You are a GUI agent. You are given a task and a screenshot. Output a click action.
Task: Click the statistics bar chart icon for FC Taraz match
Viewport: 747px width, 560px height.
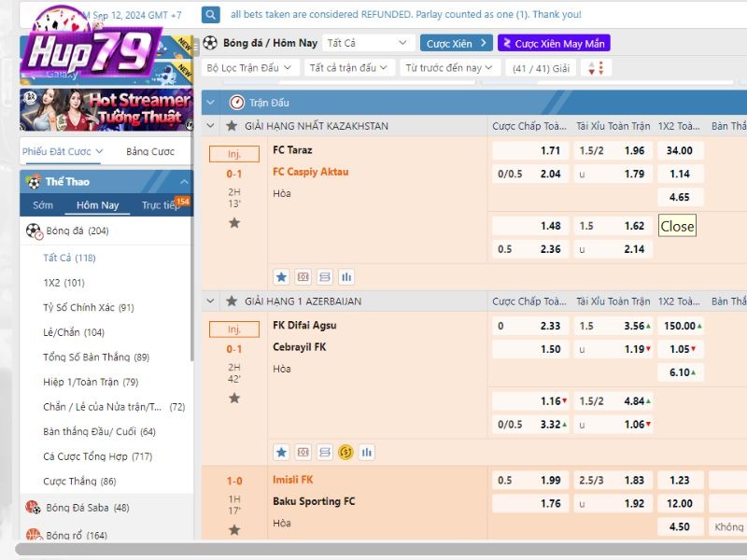click(346, 277)
